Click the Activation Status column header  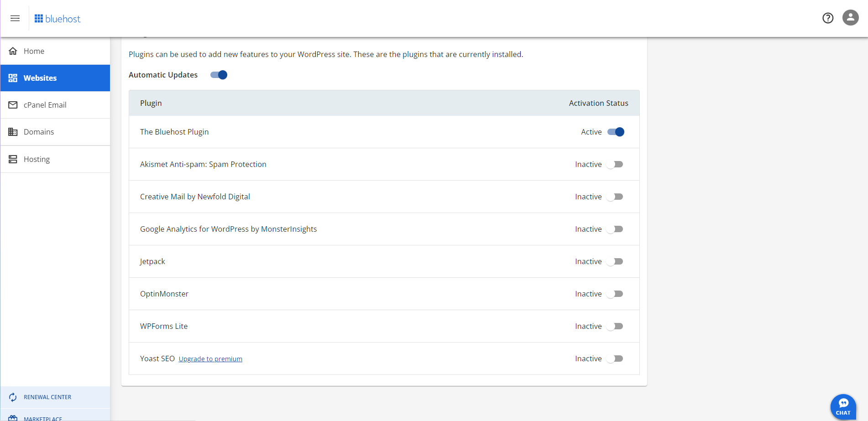click(x=598, y=103)
